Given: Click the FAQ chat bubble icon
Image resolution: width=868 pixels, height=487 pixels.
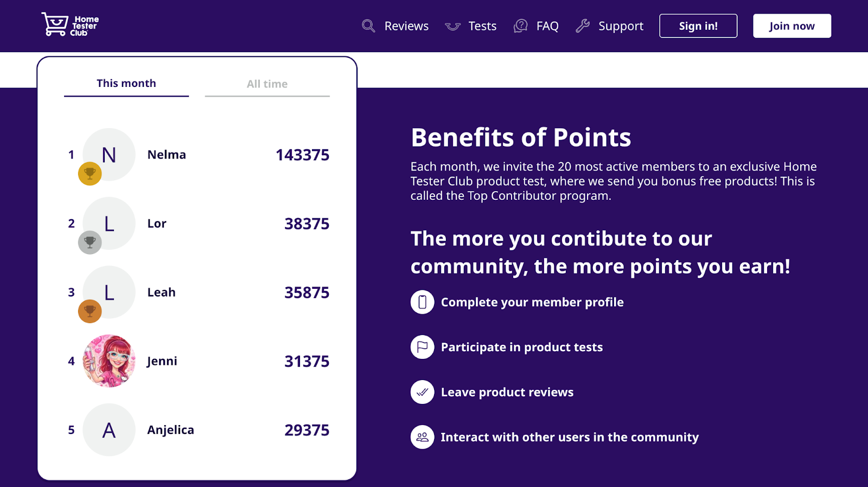Looking at the screenshot, I should [x=521, y=26].
